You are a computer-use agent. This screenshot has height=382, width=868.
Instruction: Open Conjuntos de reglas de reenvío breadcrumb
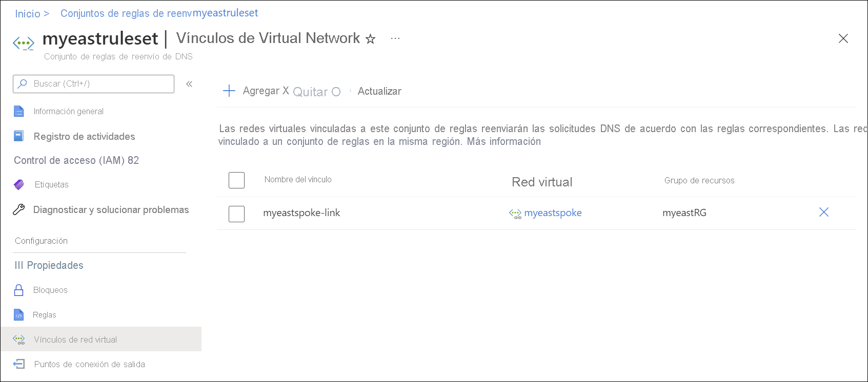tap(126, 13)
